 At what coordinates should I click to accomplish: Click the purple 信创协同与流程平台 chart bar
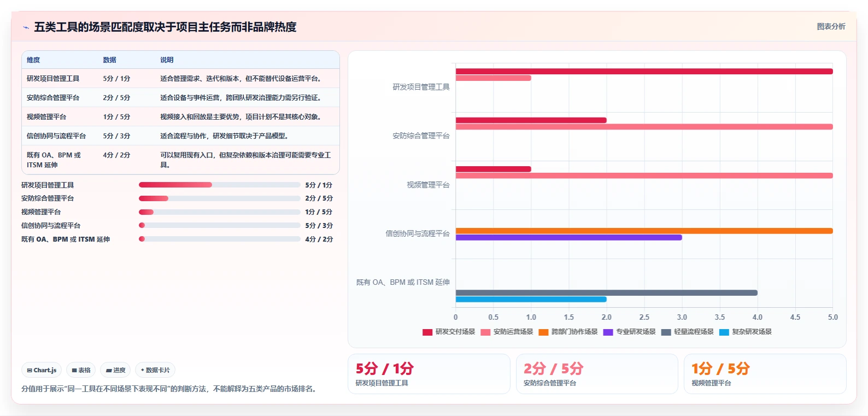(568, 237)
